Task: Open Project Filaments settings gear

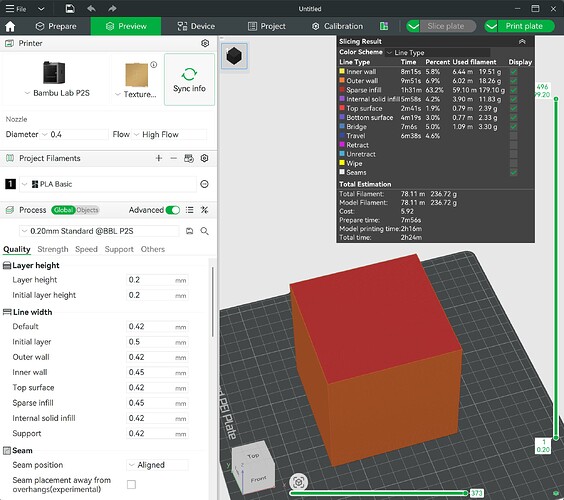Action: (x=204, y=158)
